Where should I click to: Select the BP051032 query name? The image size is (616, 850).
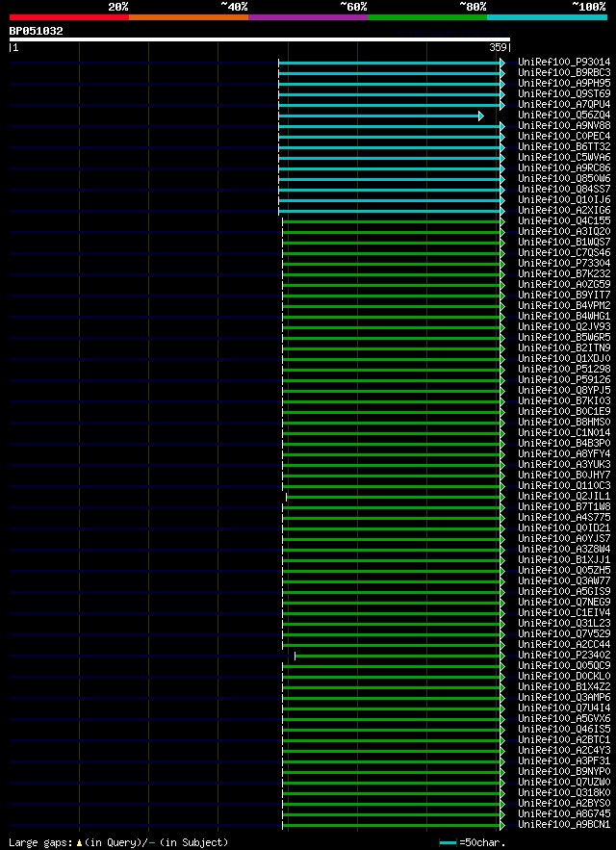37,32
